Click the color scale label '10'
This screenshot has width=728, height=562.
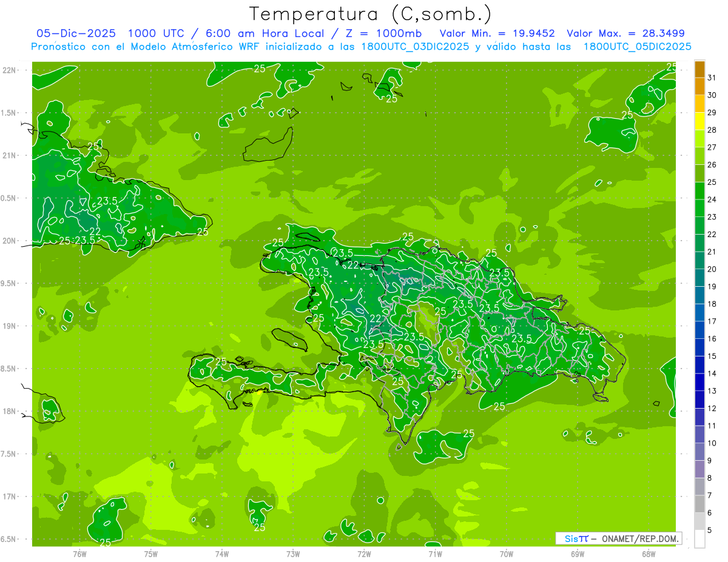712,443
